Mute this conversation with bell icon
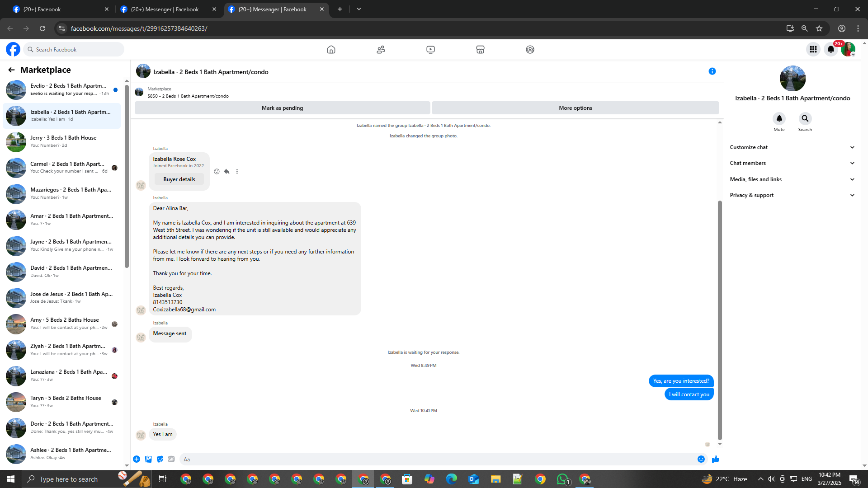This screenshot has width=868, height=488. tap(779, 118)
